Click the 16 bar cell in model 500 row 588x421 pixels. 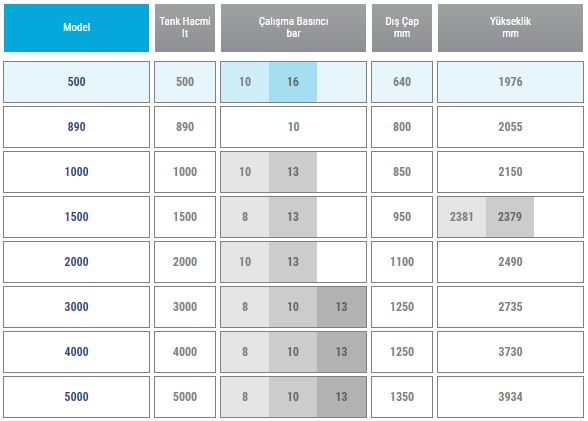293,82
